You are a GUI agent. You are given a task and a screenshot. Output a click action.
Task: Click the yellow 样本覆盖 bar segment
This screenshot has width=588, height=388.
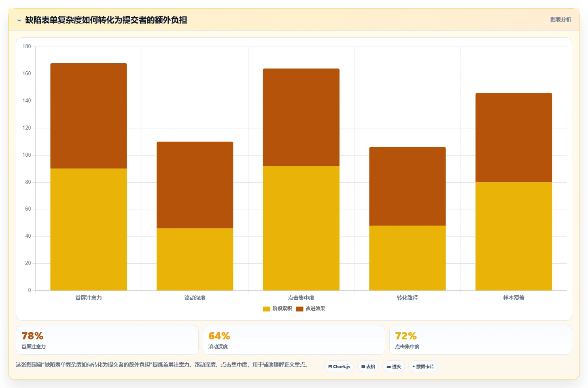(x=514, y=236)
